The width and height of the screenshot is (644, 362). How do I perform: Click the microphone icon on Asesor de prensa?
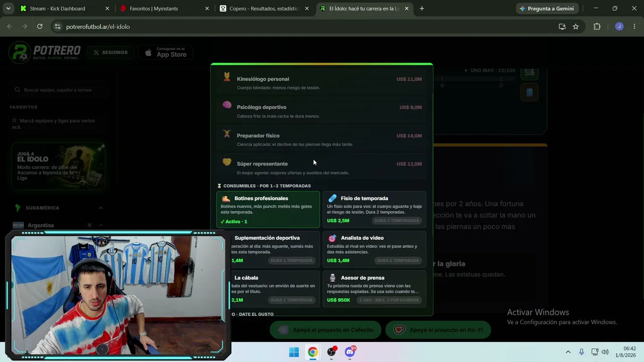click(x=333, y=278)
